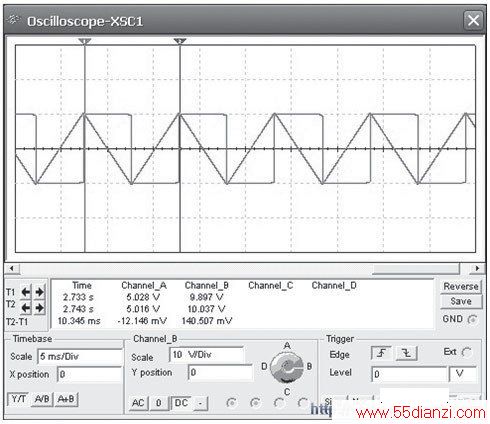
Task: Click the horizontal scrollbar right arrow
Action: pos(477,268)
